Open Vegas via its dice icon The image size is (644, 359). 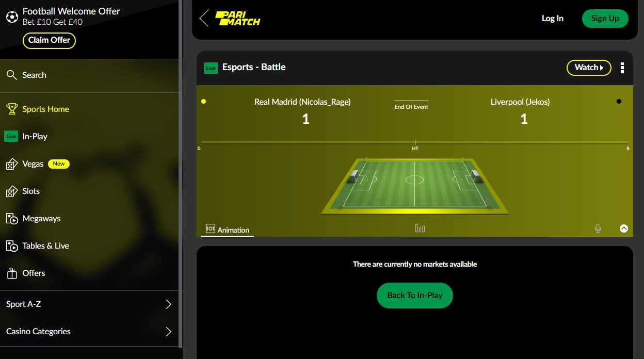coord(11,164)
